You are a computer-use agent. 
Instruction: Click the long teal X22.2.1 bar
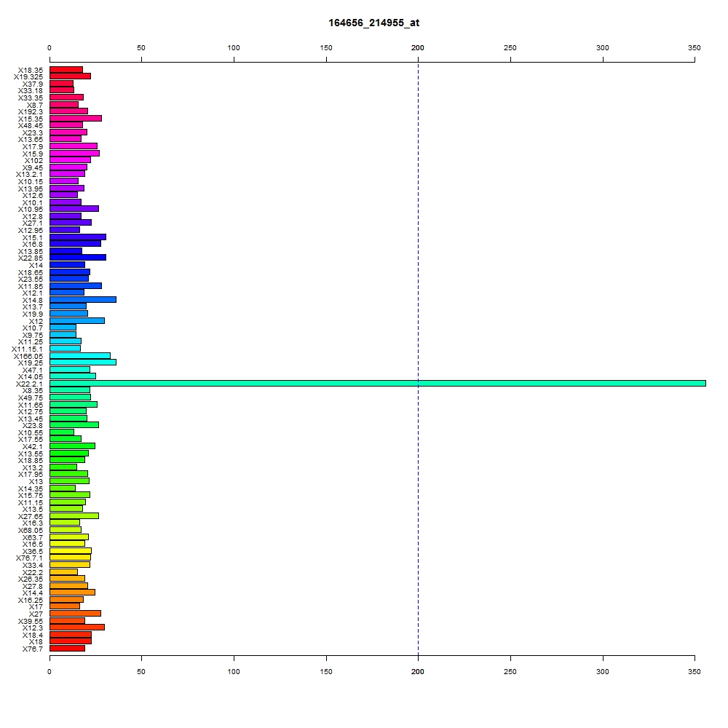coord(377,384)
